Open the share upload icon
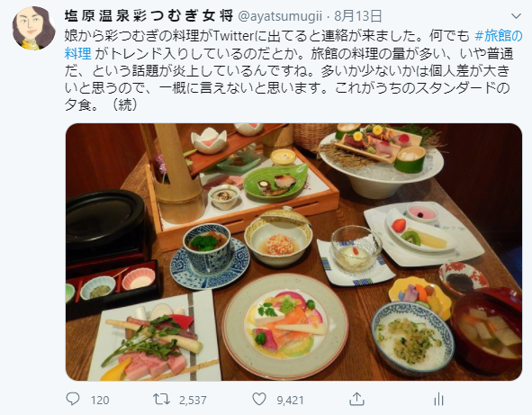This screenshot has width=532, height=415. pos(356,399)
